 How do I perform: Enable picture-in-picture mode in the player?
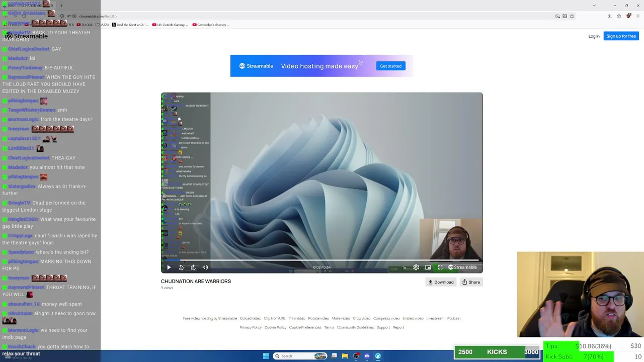tap(428, 267)
